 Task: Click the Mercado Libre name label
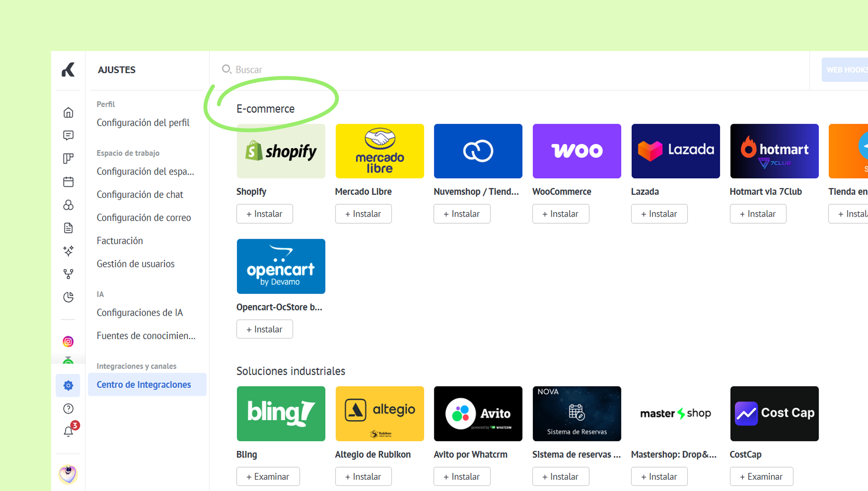363,192
